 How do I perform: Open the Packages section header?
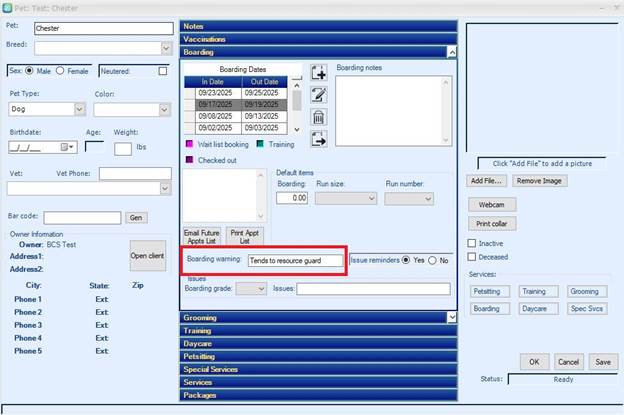tap(318, 395)
